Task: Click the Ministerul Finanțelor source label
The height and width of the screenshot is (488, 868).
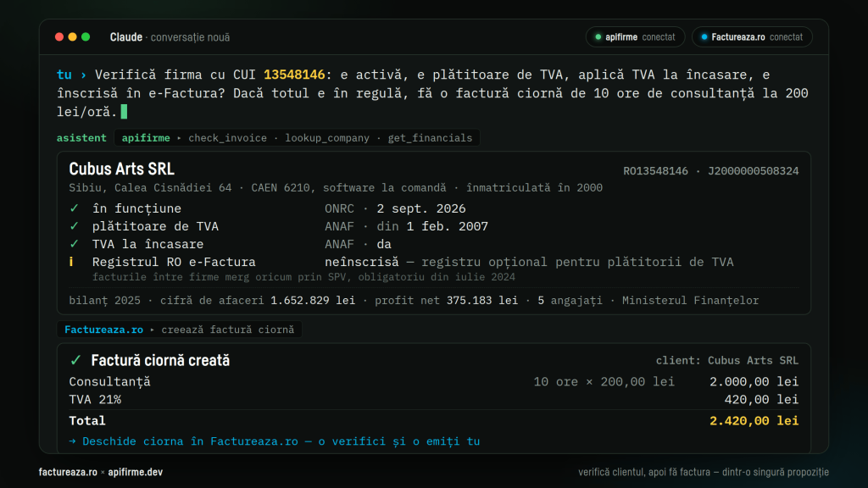Action: (x=690, y=301)
